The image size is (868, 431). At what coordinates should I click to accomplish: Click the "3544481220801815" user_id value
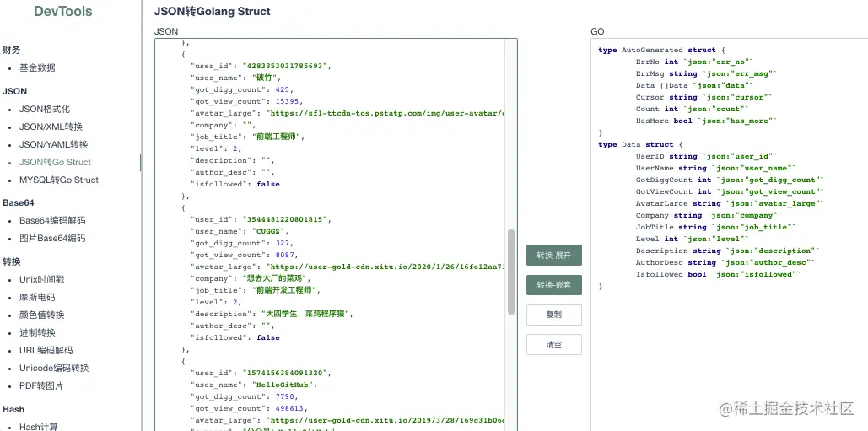286,219
